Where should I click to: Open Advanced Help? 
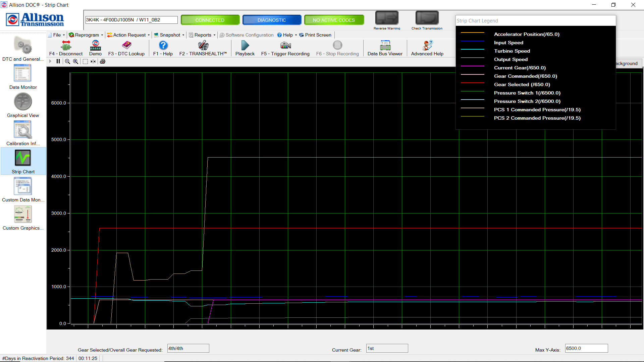pyautogui.click(x=427, y=48)
